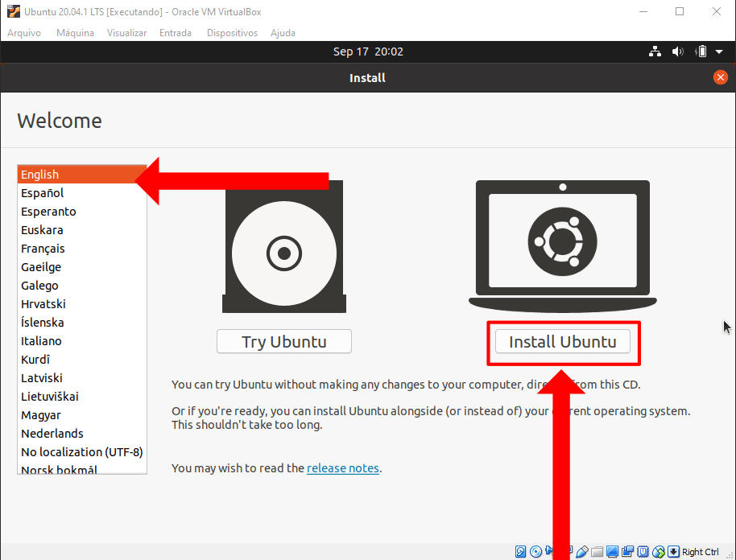Viewport: 736px width, 560px height.
Task: Minimize the VirtualBox window
Action: 643,12
